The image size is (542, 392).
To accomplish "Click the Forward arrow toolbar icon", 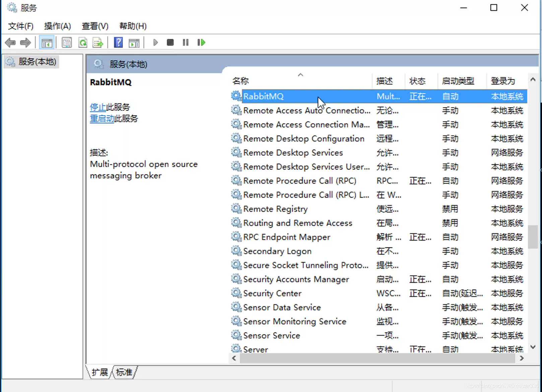I will tap(25, 43).
